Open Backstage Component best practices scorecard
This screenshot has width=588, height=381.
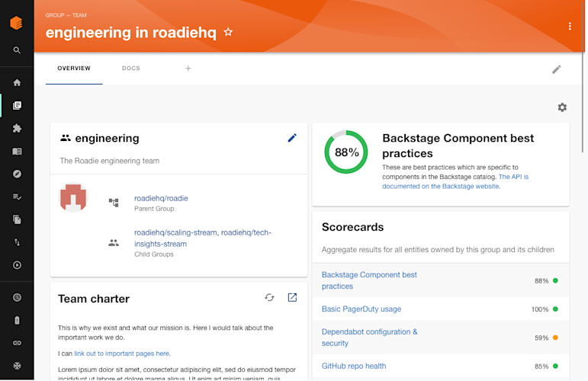[369, 280]
